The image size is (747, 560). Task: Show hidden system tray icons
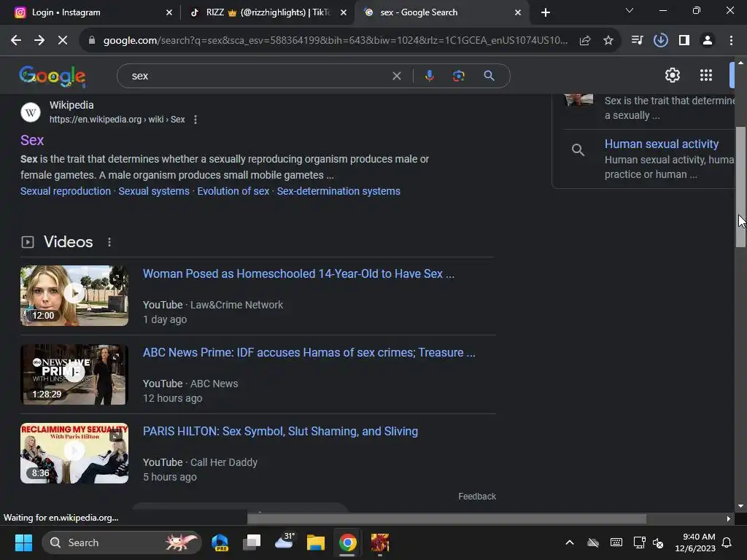pyautogui.click(x=569, y=542)
